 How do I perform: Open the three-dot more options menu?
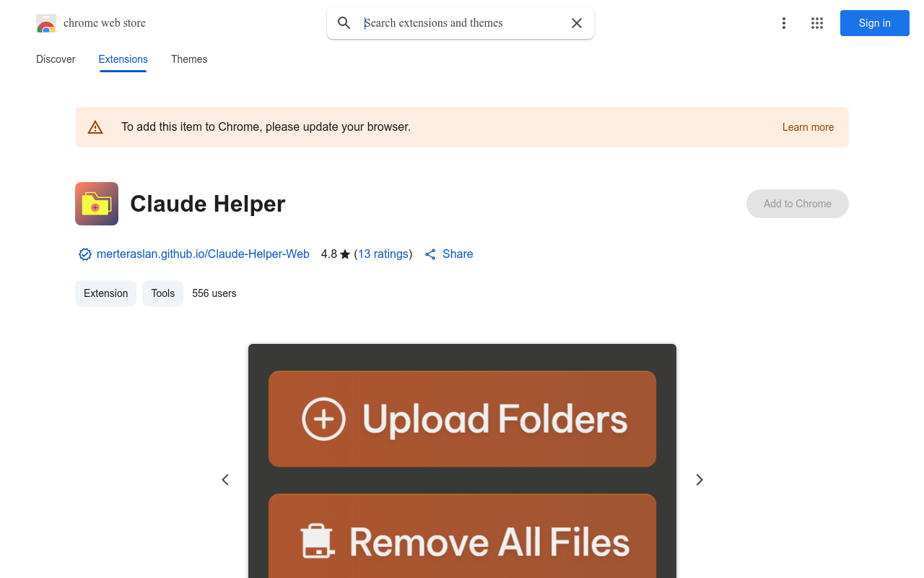[784, 23]
